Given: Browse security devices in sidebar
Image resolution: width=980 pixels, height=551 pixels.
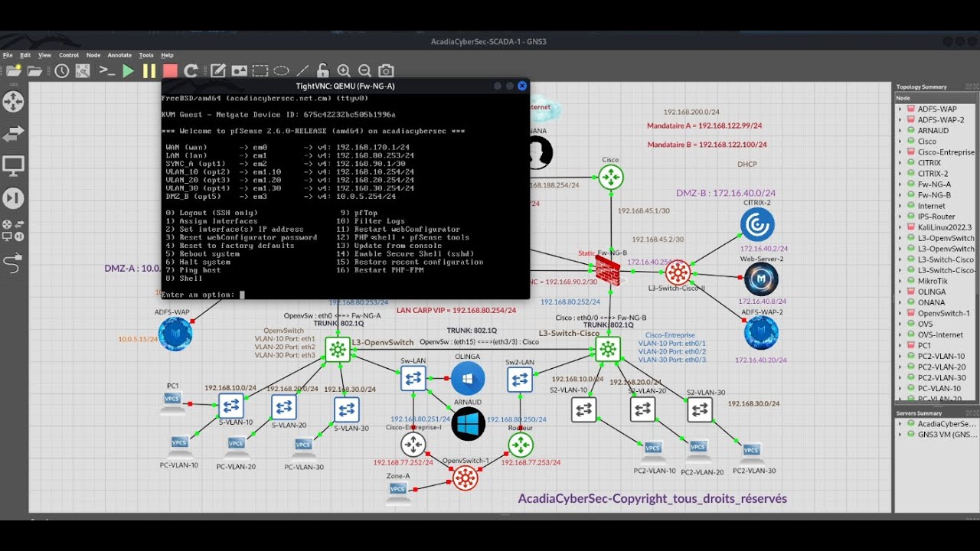Looking at the screenshot, I should [x=13, y=198].
